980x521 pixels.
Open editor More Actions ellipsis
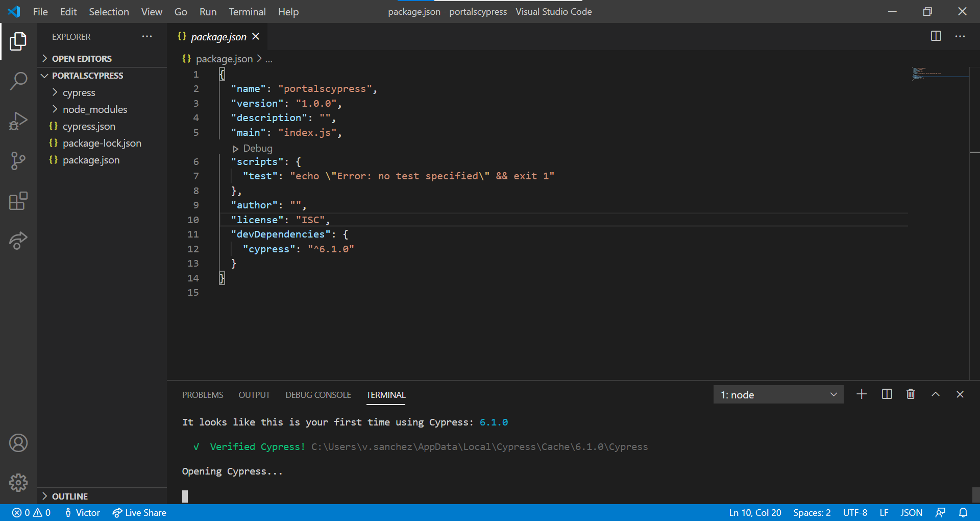pyautogui.click(x=960, y=36)
